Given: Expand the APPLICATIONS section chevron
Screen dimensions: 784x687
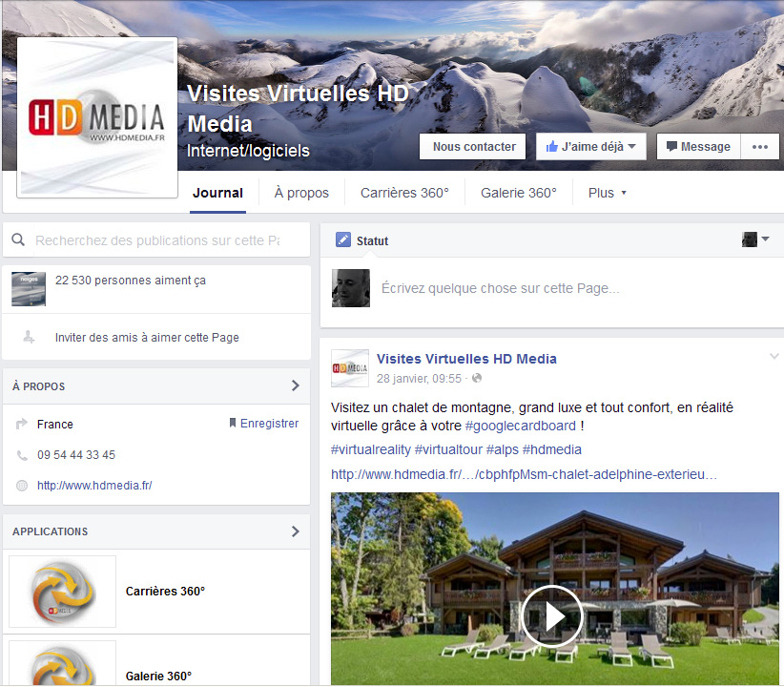Looking at the screenshot, I should click(295, 531).
